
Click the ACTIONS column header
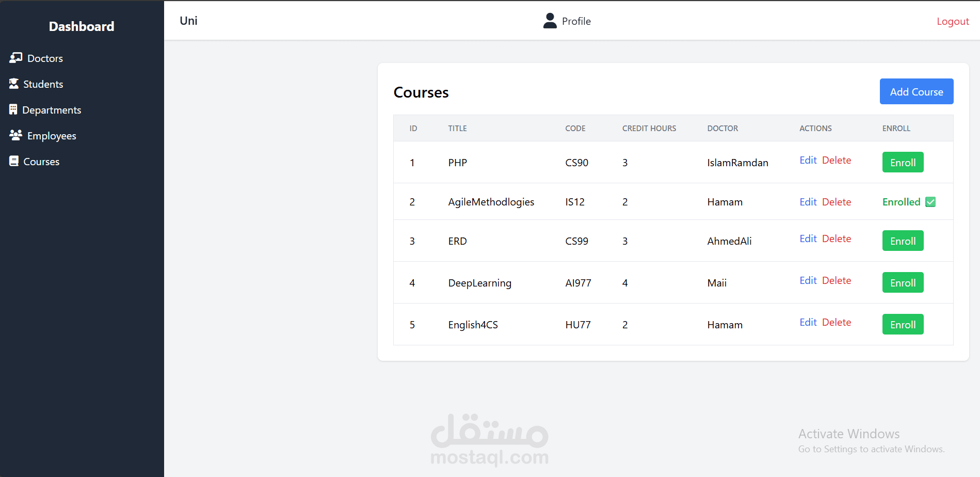click(x=815, y=128)
